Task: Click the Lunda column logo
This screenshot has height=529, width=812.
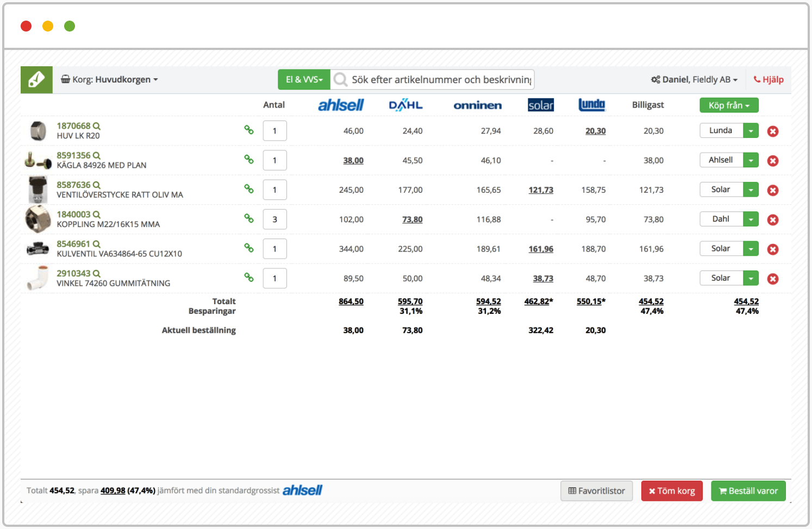Action: click(x=592, y=105)
